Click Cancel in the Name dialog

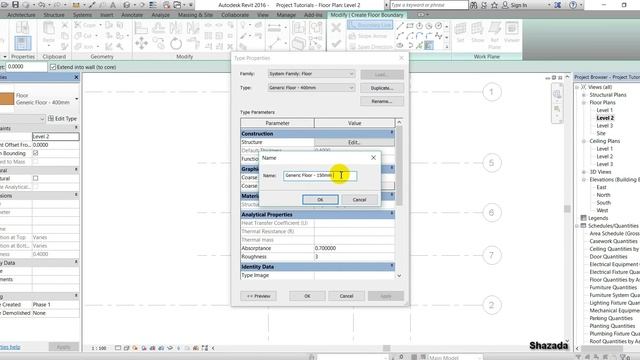pos(359,200)
